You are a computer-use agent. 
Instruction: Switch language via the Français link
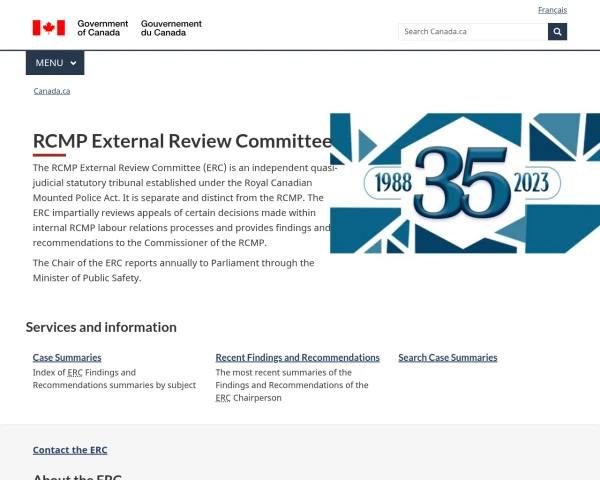(x=552, y=10)
